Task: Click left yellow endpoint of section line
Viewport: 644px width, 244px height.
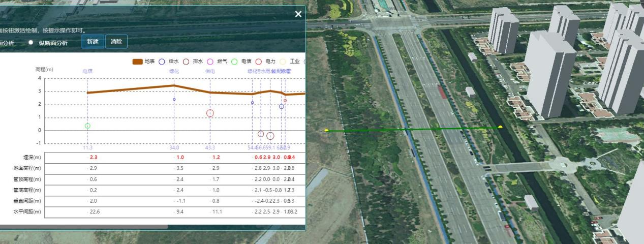Action: pos(326,131)
